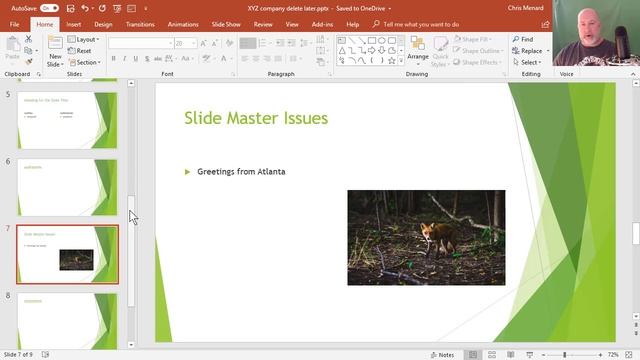This screenshot has height=360, width=640.
Task: Start presentation from beginning icon
Action: 117,8
